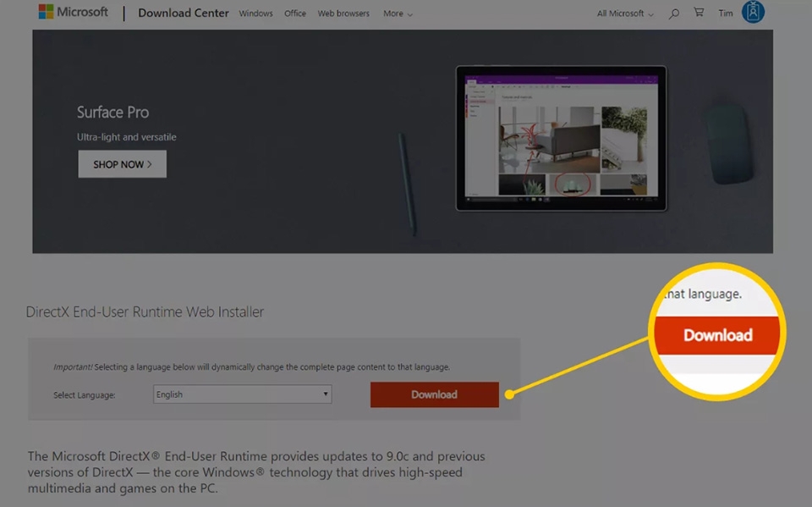The width and height of the screenshot is (812, 507).
Task: Click the account avatar icon
Action: pos(753,12)
